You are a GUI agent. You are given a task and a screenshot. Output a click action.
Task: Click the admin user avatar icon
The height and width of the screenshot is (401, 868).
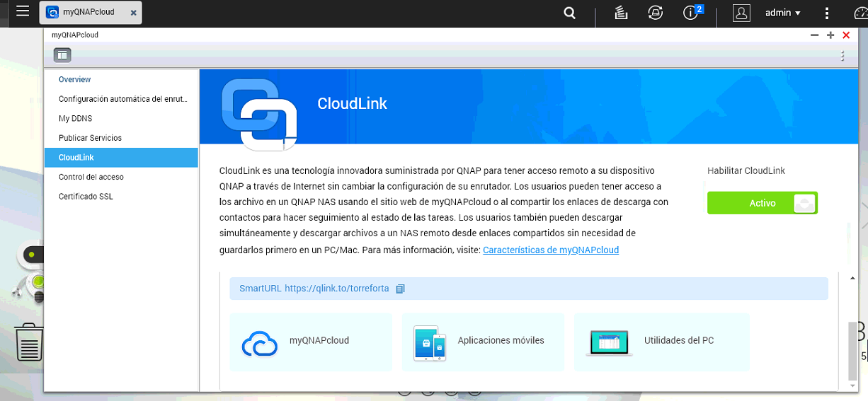tap(741, 13)
